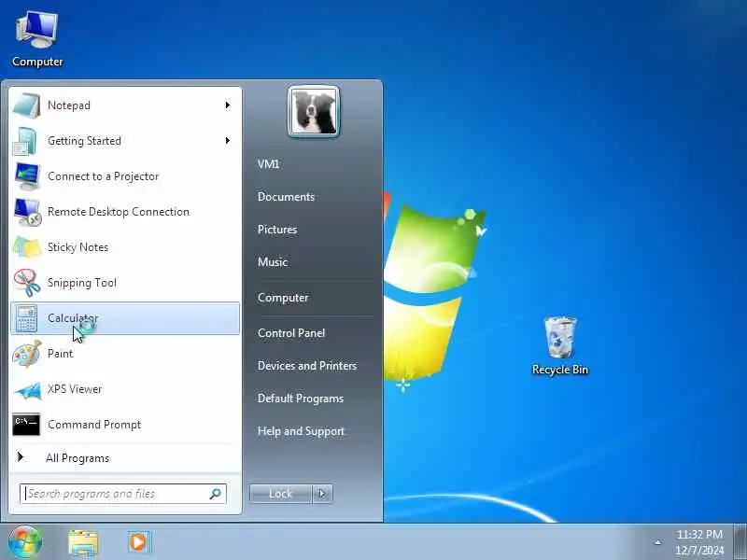Click the Remote Desktop Connection label
Viewport: 747px width, 560px height.
coord(119,212)
